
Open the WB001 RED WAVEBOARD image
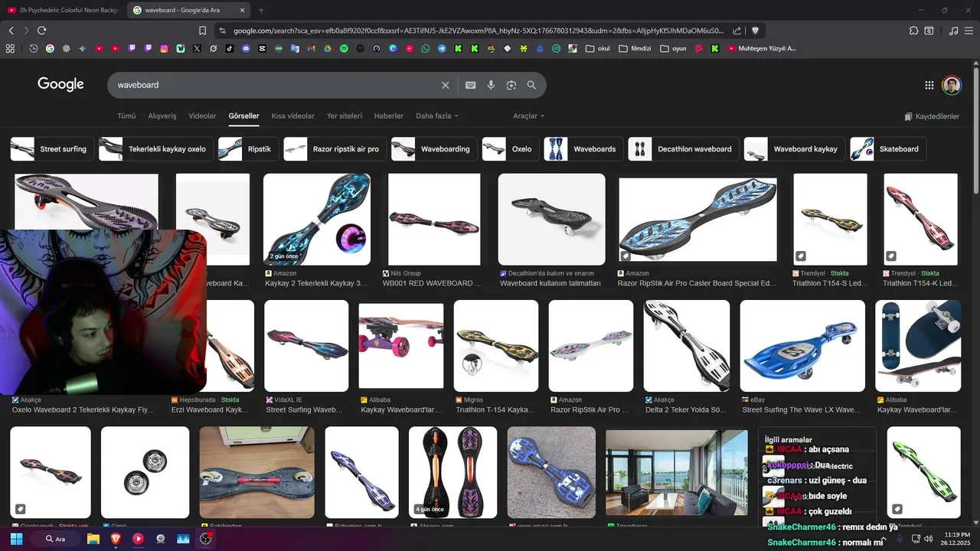[434, 220]
